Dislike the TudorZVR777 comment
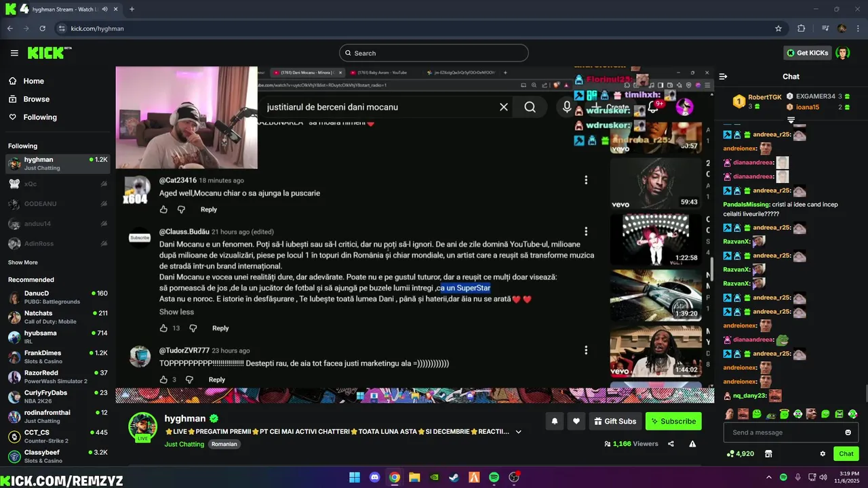The width and height of the screenshot is (868, 488). 189,380
